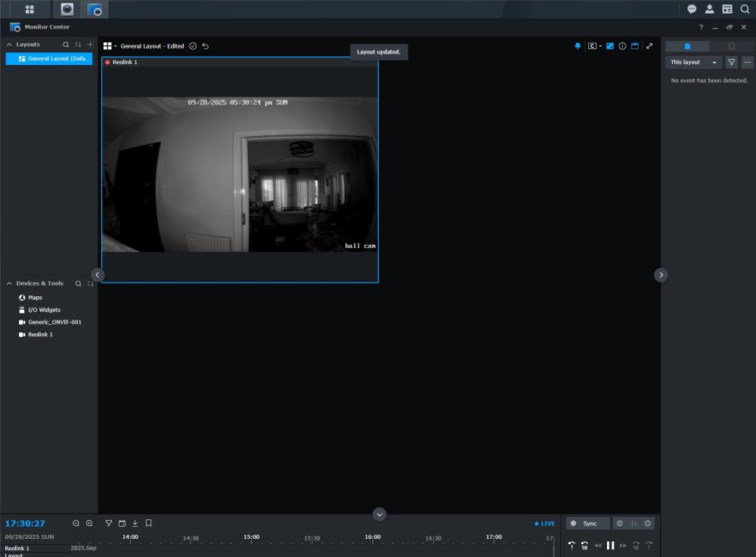This screenshot has width=756, height=557.
Task: Collapse the Devices & Tools section
Action: 9,283
